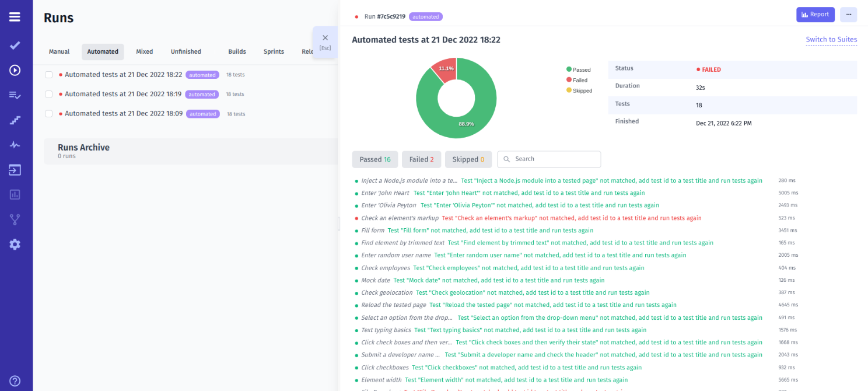Switch to the Manual runs tab
The width and height of the screenshot is (868, 391).
(x=58, y=51)
